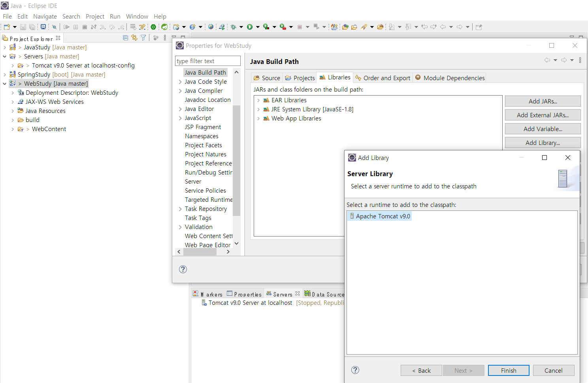Open the terminal/console monitor icon in the toolbar
This screenshot has width=588, height=383.
(x=43, y=27)
